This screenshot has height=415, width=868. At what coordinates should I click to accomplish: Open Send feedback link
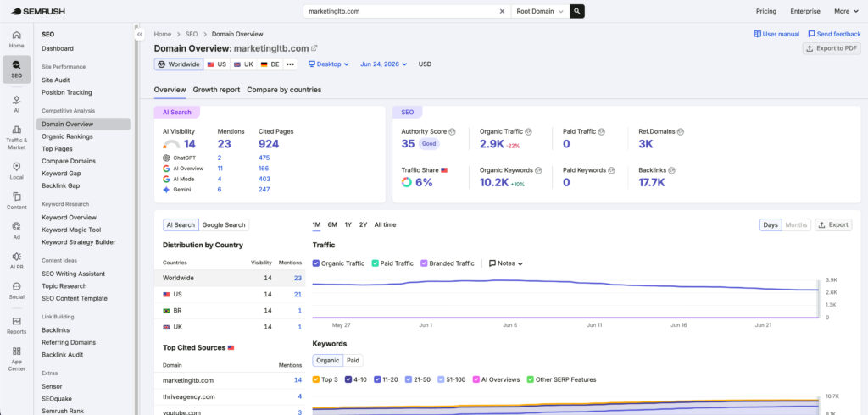pos(834,35)
